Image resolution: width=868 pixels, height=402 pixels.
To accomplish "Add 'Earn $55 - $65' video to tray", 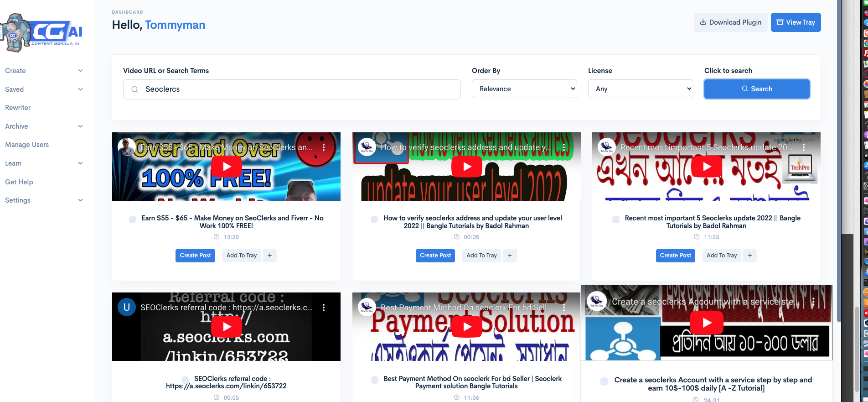I will (242, 256).
